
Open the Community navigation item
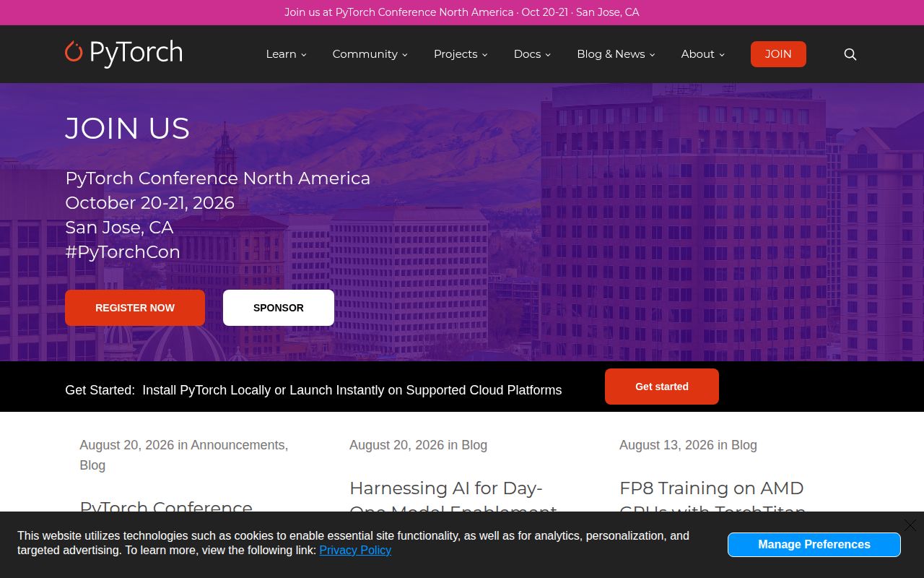(x=365, y=54)
